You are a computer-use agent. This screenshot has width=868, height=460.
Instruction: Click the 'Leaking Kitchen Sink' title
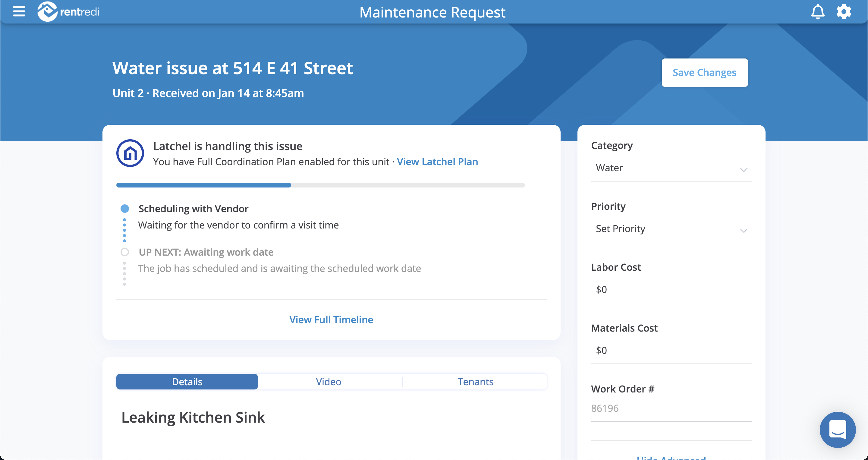pyautogui.click(x=193, y=417)
